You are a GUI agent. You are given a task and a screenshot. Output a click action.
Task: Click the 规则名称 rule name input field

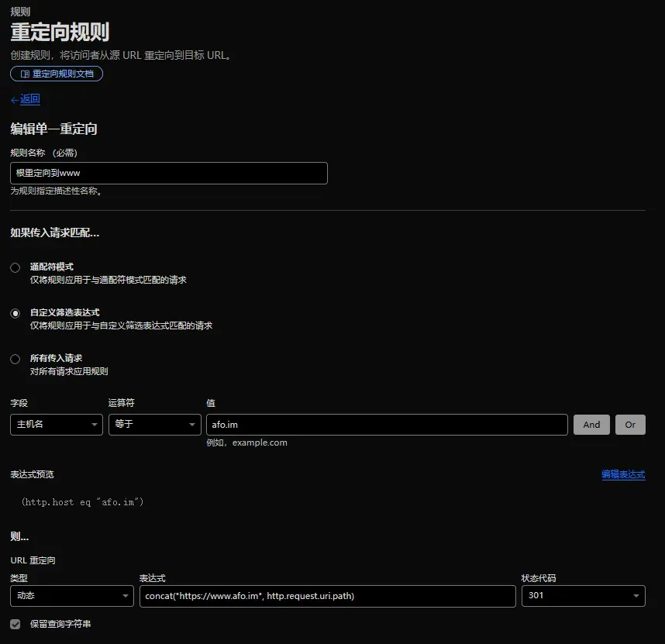click(169, 173)
